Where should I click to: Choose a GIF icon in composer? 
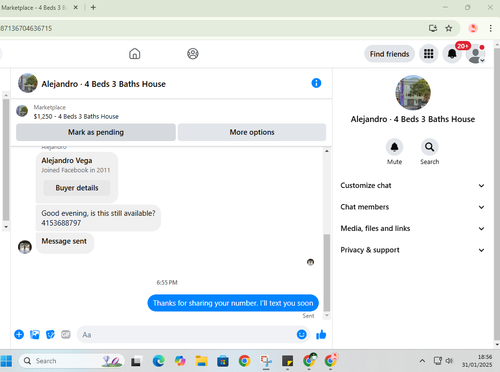click(x=66, y=334)
